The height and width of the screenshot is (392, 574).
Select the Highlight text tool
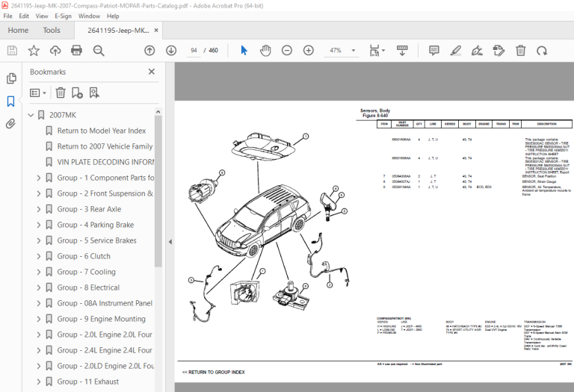(455, 51)
